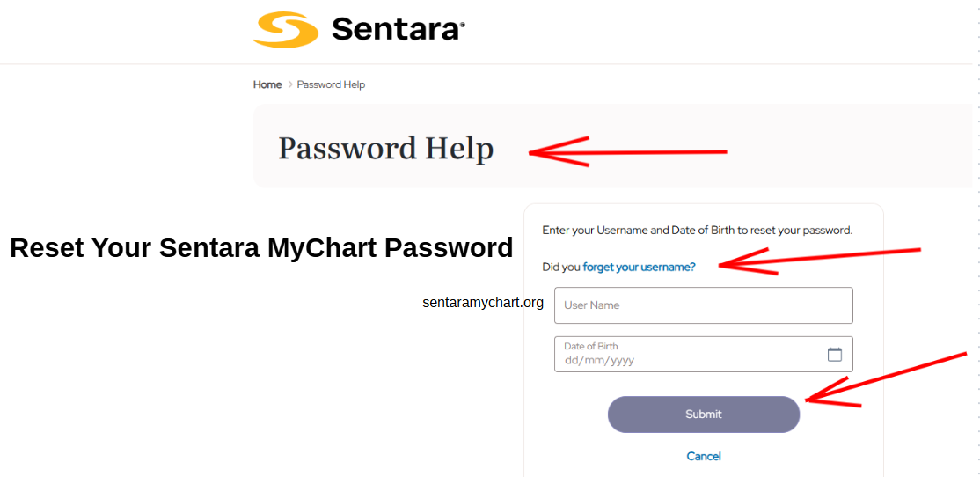Viewport: 980px width, 477px height.
Task: Click the Did you text before username link
Action: tap(561, 267)
